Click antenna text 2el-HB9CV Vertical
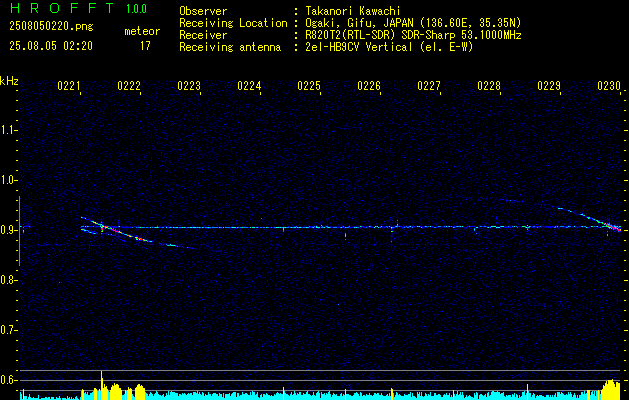This screenshot has width=629, height=400. (359, 47)
